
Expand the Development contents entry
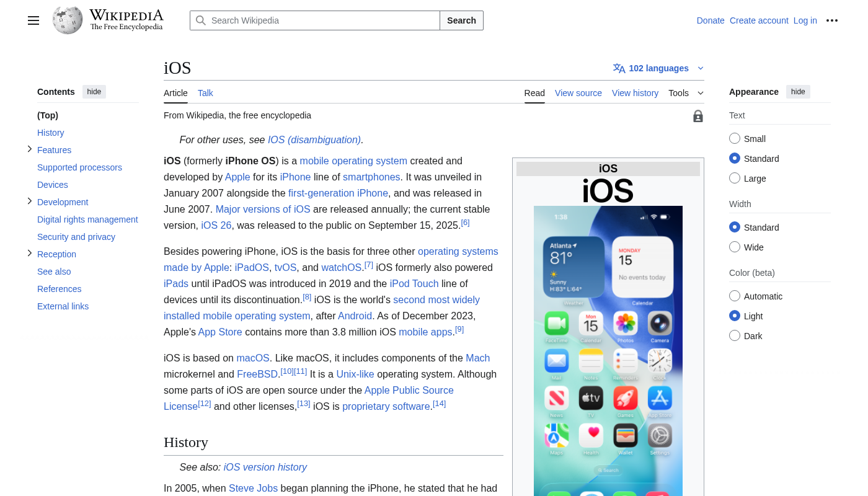29,201
